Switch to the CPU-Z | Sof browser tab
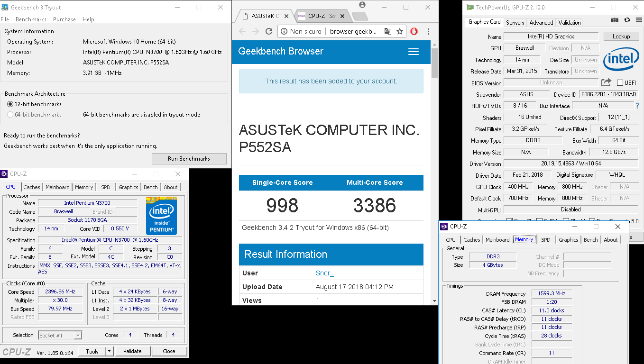This screenshot has height=364, width=644. [322, 16]
